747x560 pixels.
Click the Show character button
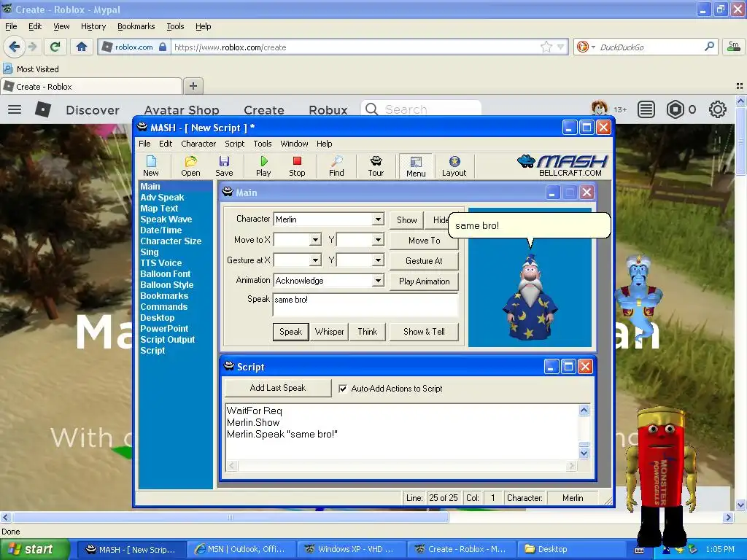[x=406, y=220]
